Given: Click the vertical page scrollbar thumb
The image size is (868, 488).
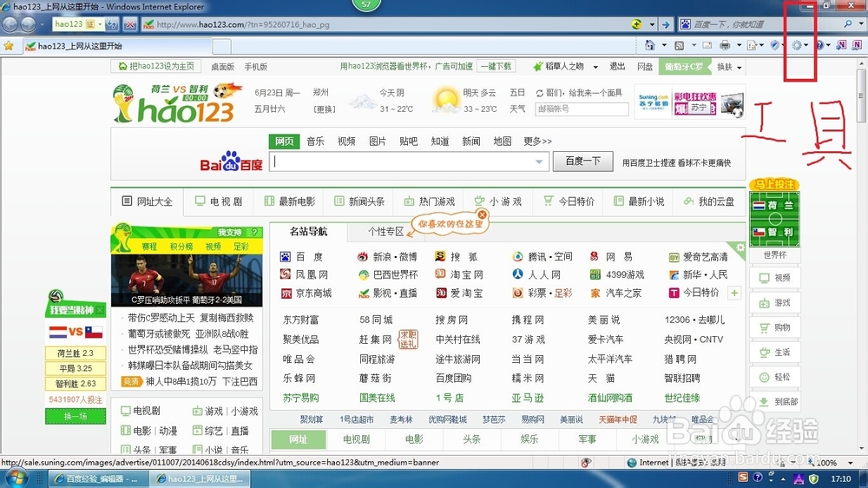Looking at the screenshot, I should [x=862, y=96].
